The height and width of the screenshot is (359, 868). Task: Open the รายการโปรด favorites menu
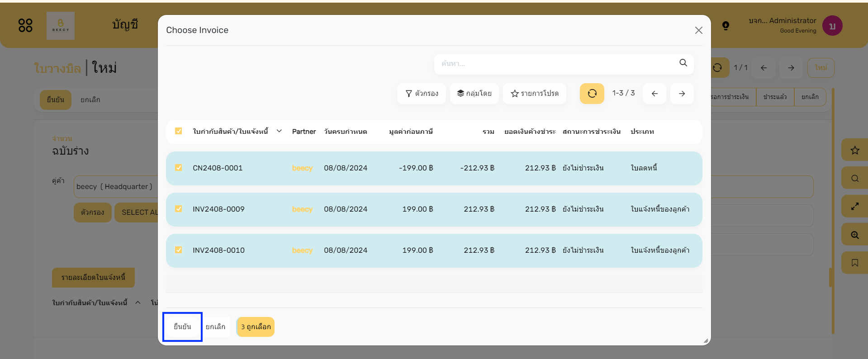pos(535,94)
